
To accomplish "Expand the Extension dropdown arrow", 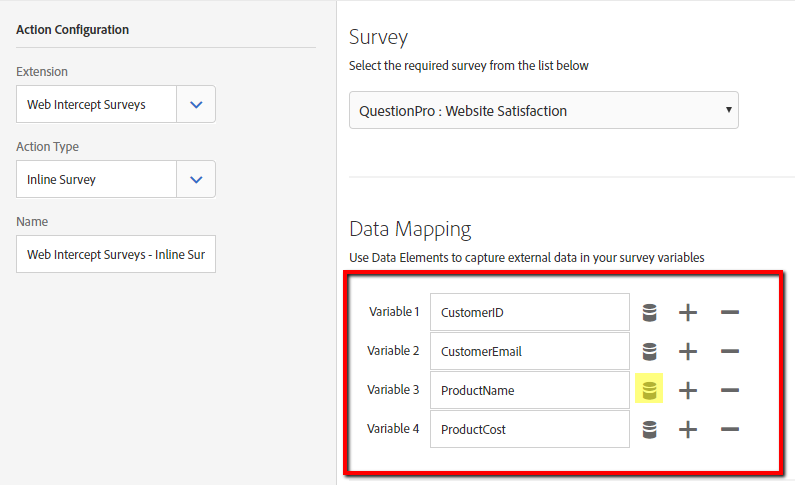I will pos(196,104).
